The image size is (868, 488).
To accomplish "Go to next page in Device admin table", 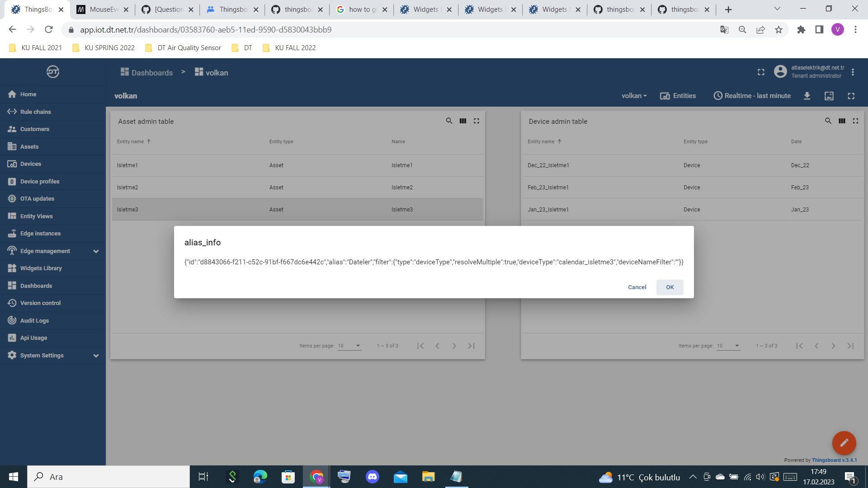I will click(x=833, y=345).
